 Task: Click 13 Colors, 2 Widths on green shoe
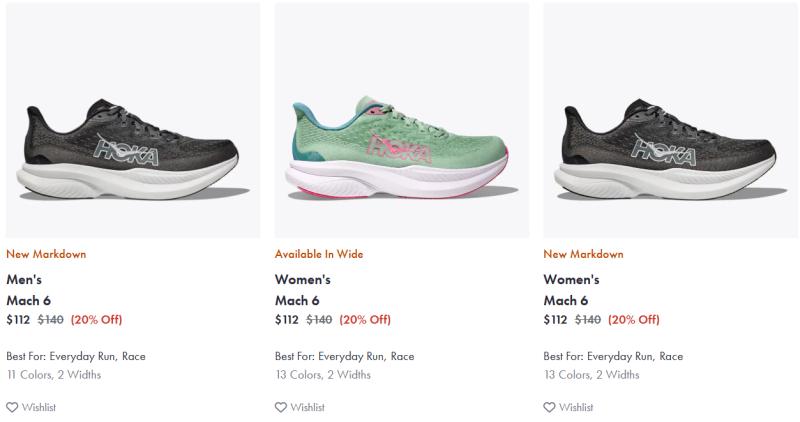pos(323,375)
